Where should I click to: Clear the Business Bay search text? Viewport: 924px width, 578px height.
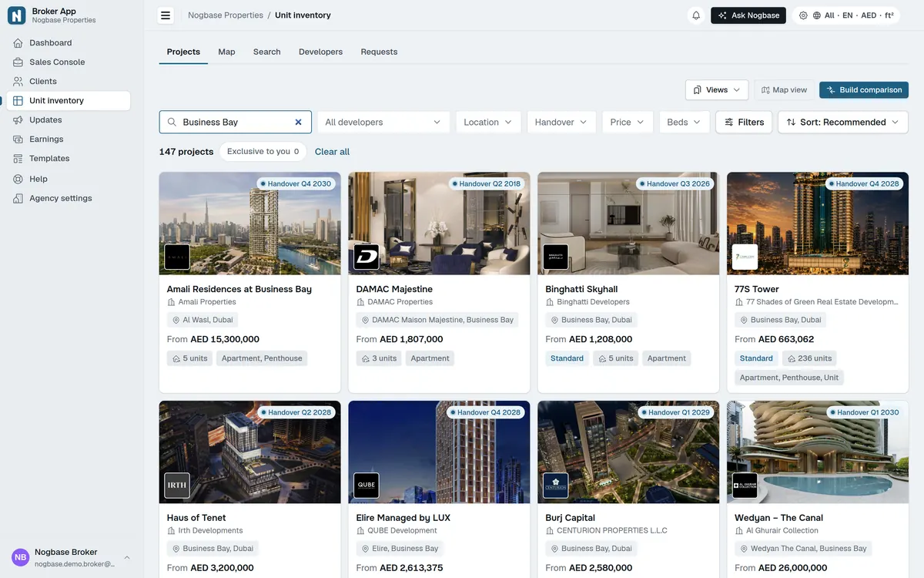coord(299,122)
